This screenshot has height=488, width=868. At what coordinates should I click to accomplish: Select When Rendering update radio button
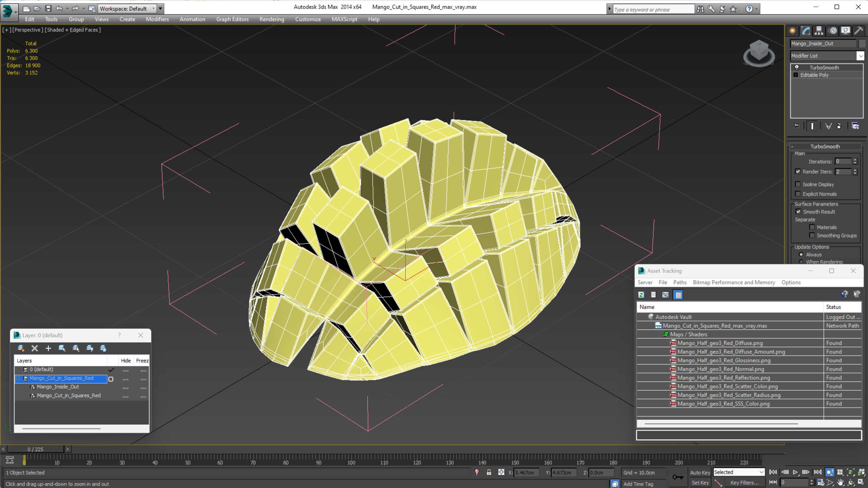coord(801,262)
